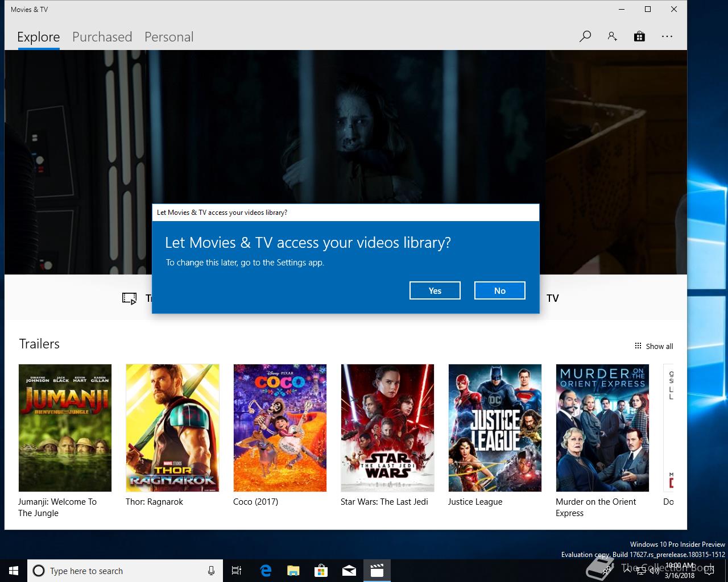728x582 pixels.
Task: Click the account sign-in icon
Action: [x=612, y=36]
